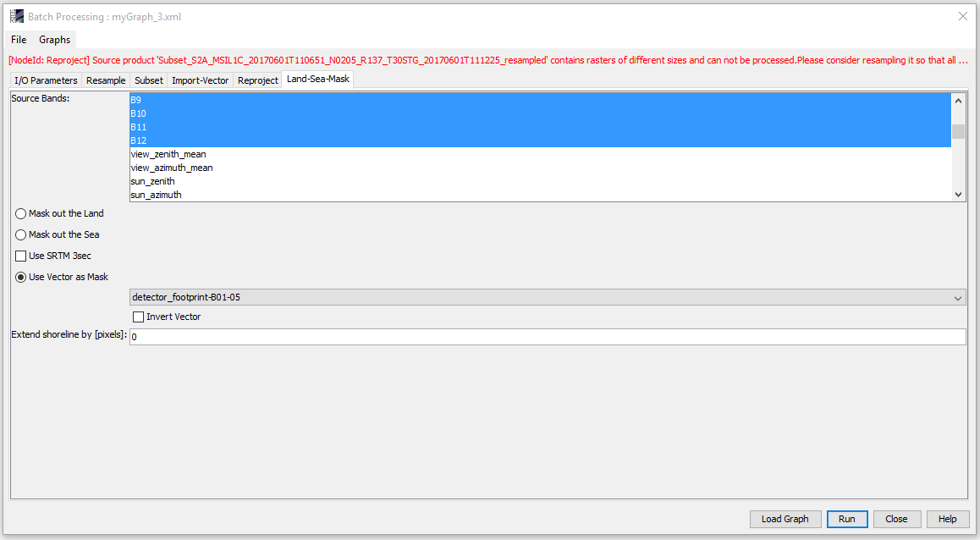
Task: Choose the Mask out the Sea option
Action: pyautogui.click(x=57, y=235)
